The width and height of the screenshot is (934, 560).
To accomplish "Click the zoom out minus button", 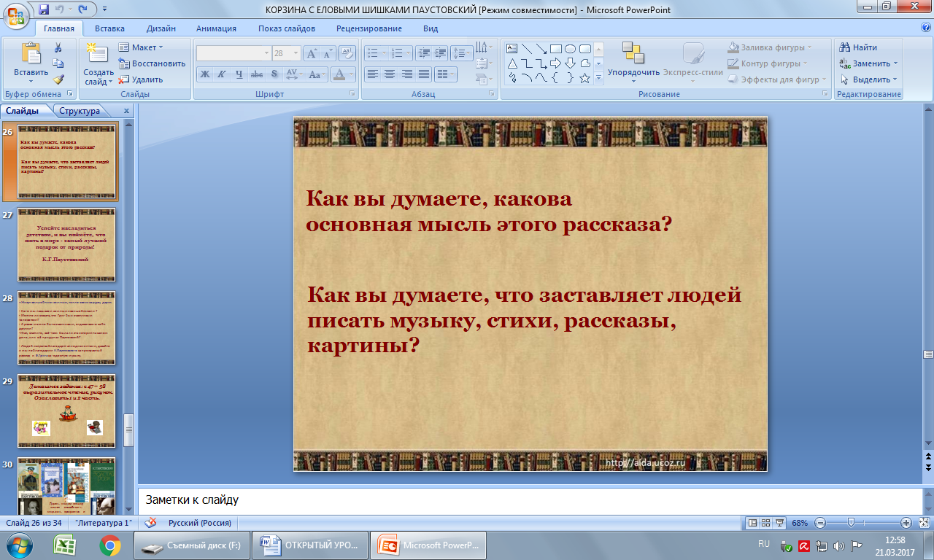I will pos(820,523).
